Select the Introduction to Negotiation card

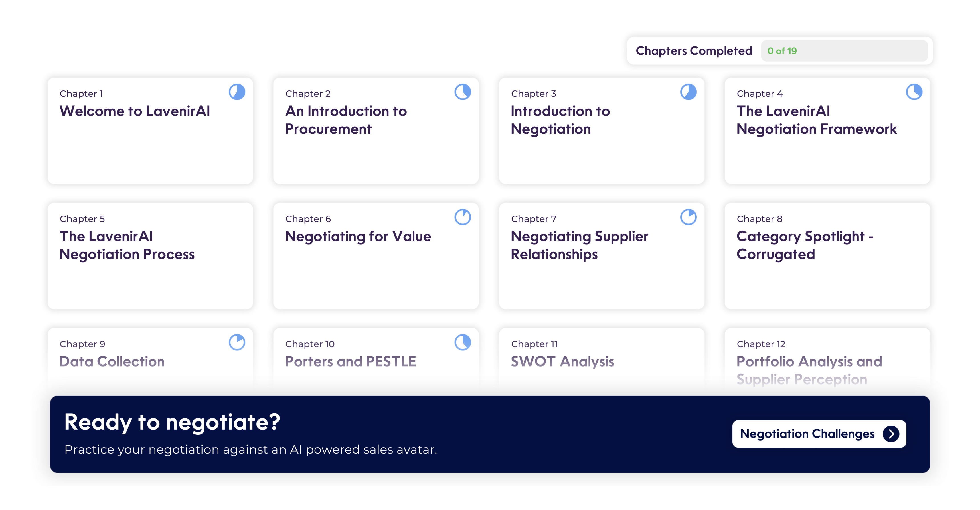(x=602, y=131)
